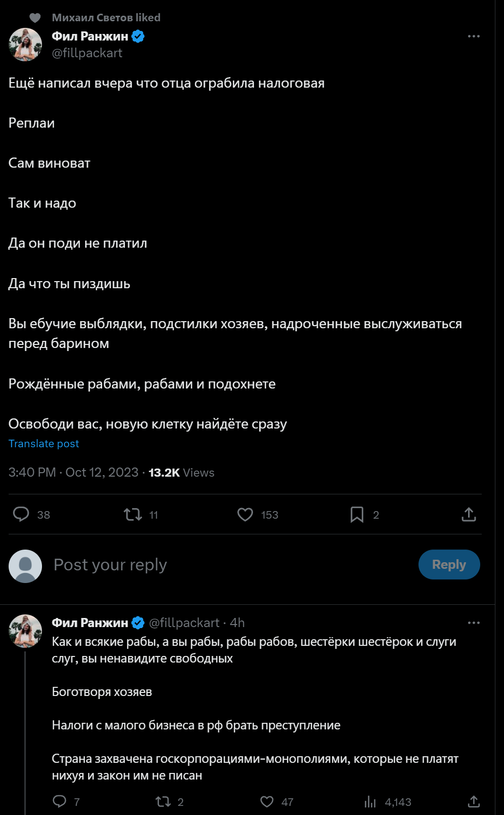
Task: Like the second post
Action: coord(267,801)
